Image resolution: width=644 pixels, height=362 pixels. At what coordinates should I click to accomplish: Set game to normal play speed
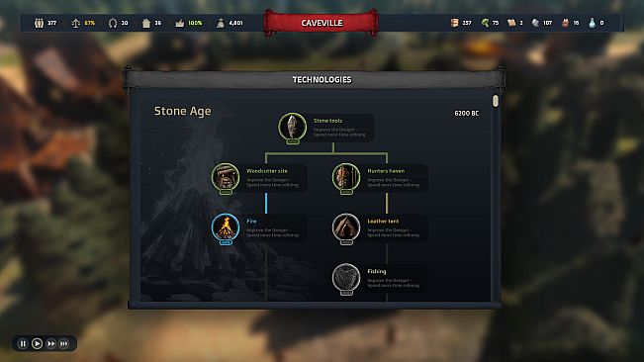click(x=37, y=343)
